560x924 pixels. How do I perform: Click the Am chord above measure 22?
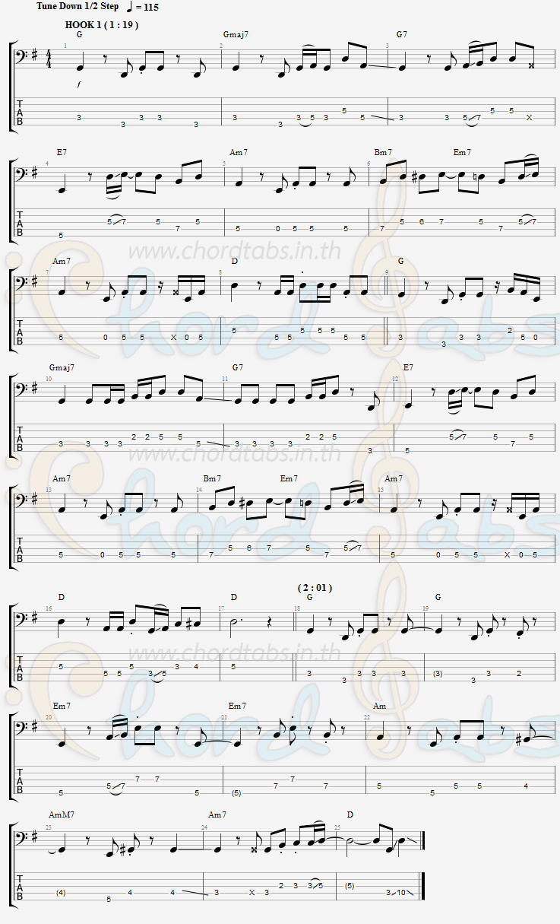coord(380,706)
